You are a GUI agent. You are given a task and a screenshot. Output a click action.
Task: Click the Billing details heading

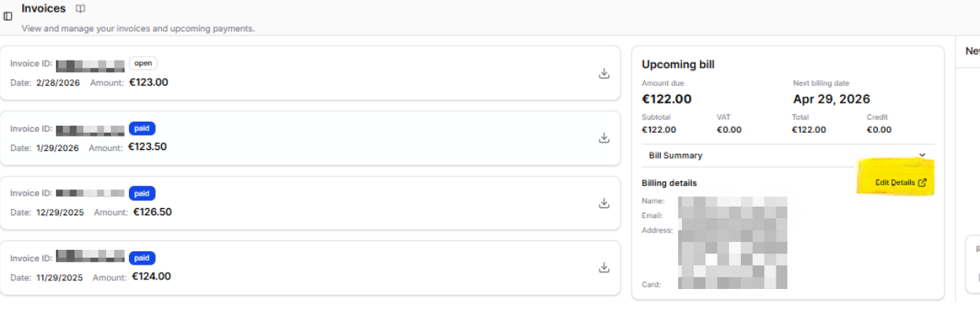click(x=669, y=183)
